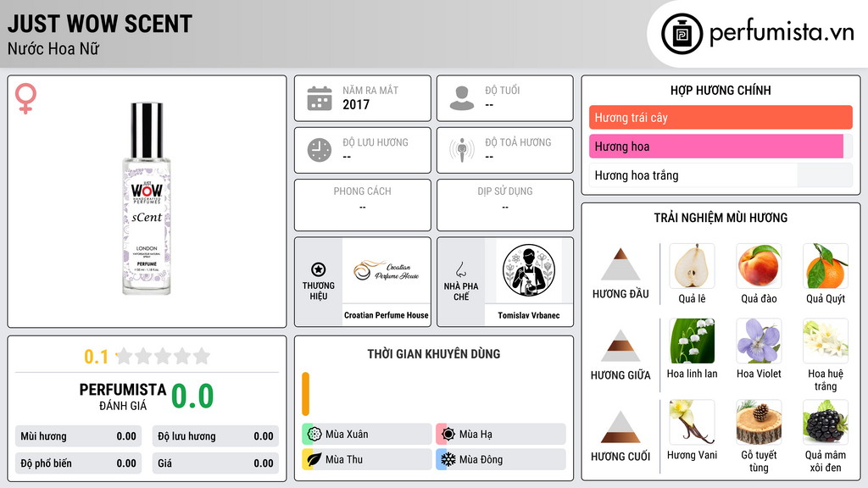This screenshot has width=868, height=488.
Task: Click the Mùa Hạ sun icon
Action: point(448,434)
